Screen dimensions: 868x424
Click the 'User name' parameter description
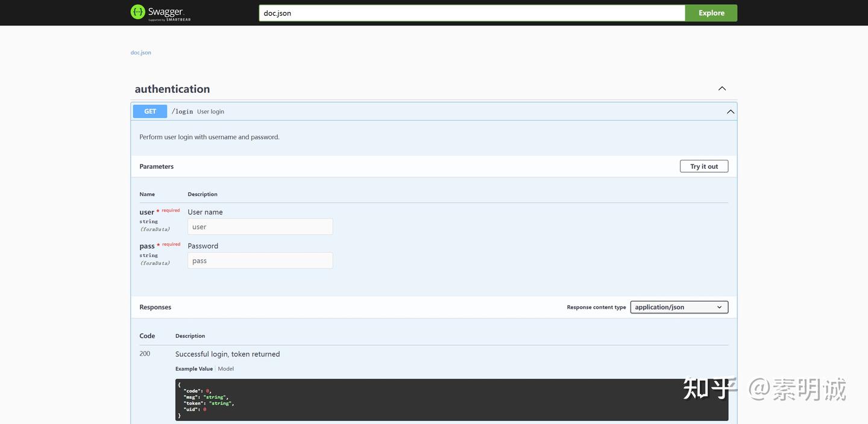click(x=206, y=212)
